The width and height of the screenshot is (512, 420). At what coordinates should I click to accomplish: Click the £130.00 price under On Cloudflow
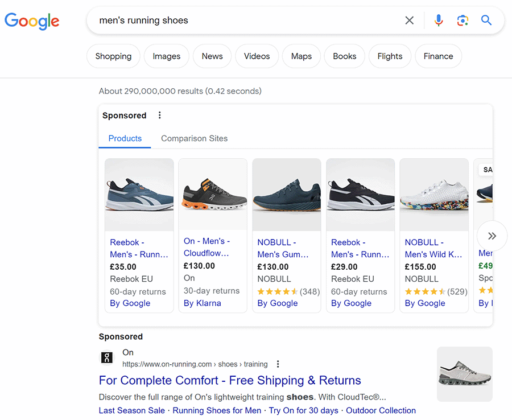tap(199, 266)
